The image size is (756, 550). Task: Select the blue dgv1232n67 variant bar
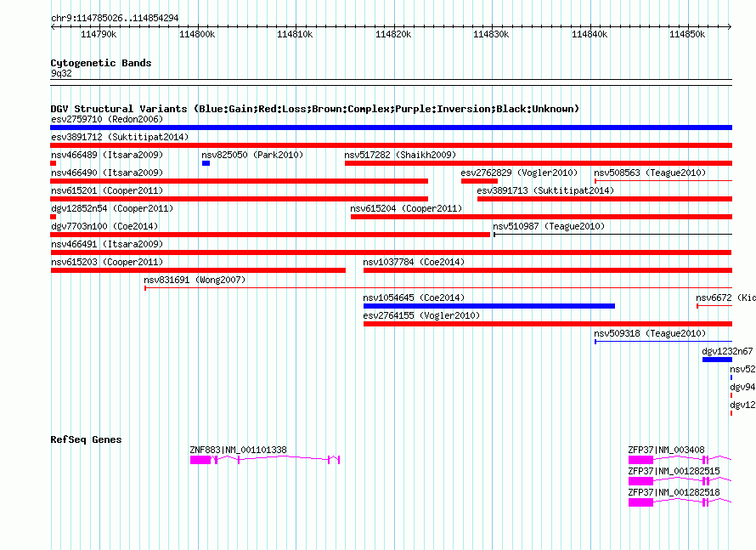[x=718, y=360]
